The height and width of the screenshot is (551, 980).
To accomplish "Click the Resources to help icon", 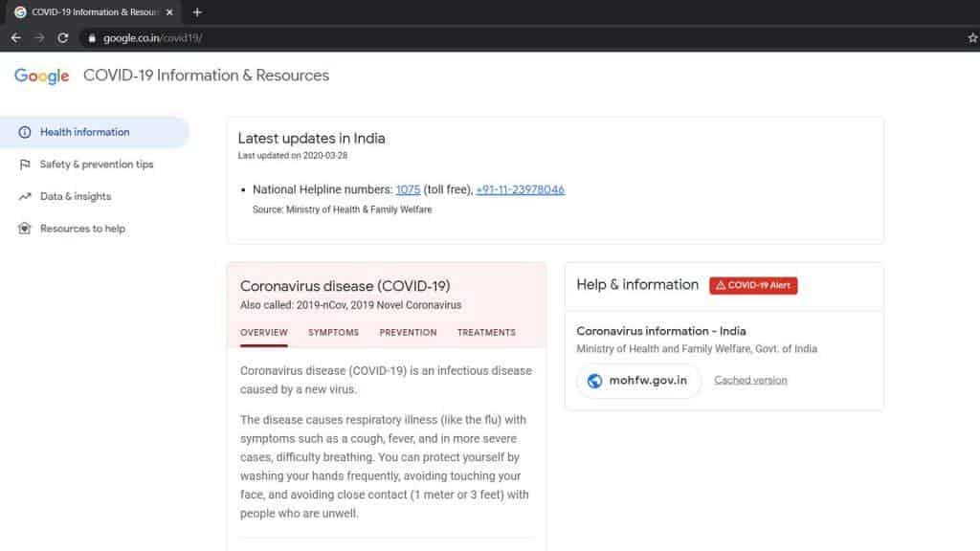I will (24, 229).
